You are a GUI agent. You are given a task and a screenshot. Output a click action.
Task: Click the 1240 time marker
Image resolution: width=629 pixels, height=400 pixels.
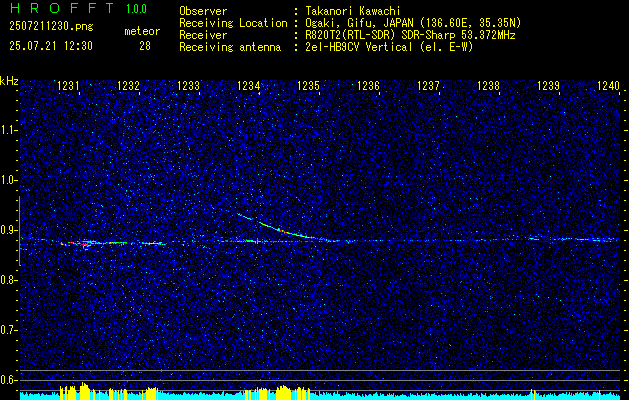coord(609,85)
